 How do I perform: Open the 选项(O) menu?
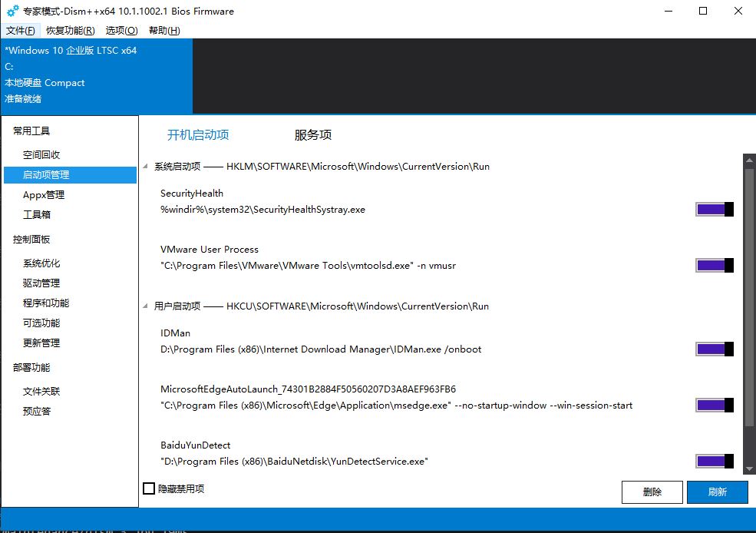(121, 31)
